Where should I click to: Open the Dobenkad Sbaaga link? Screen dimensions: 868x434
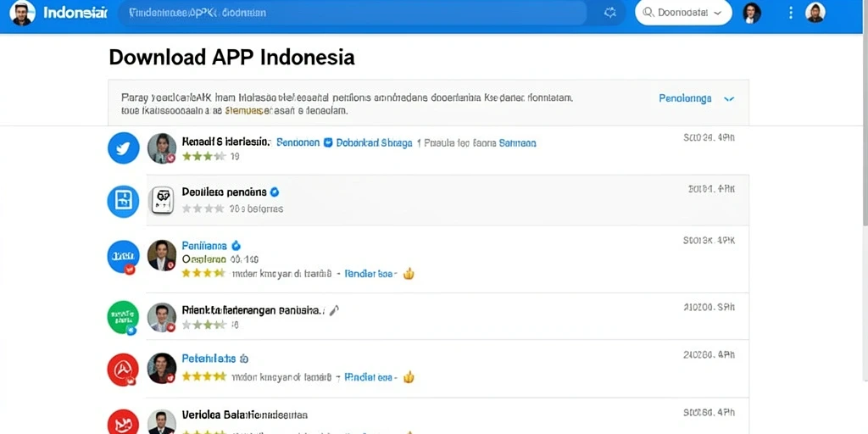374,142
